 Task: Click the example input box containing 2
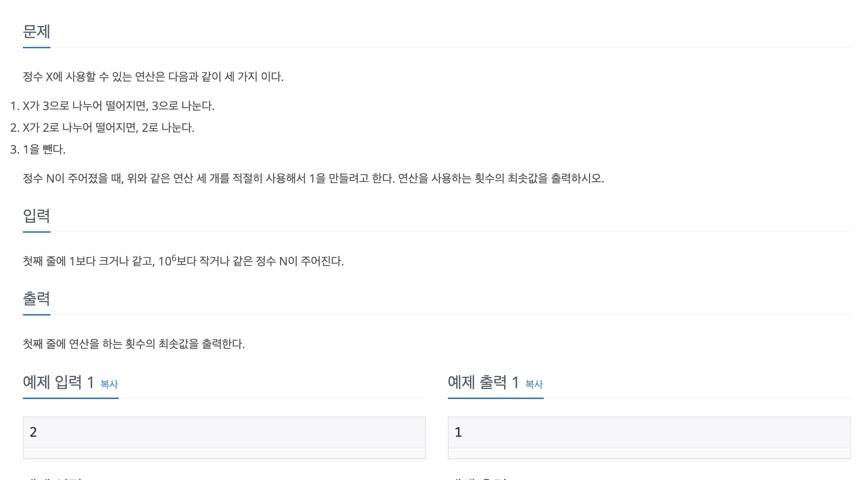coord(224,432)
